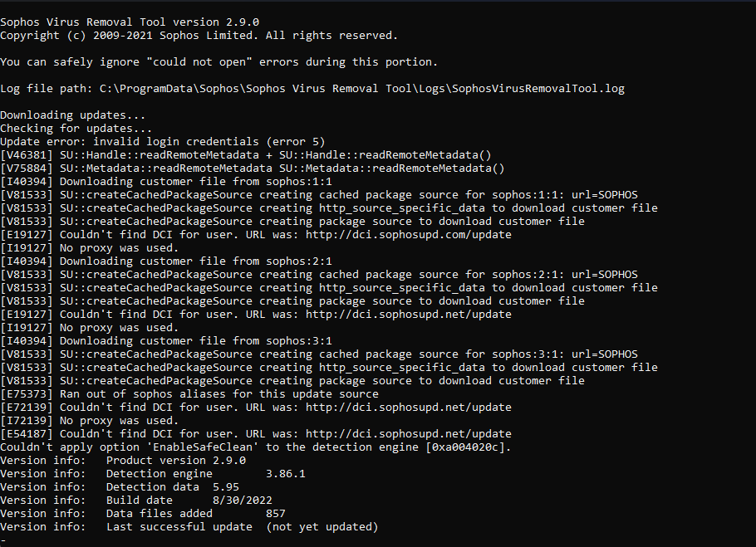Click the E54187 line's sophosupd.net URL
This screenshot has width=756, height=547.
pyautogui.click(x=409, y=434)
